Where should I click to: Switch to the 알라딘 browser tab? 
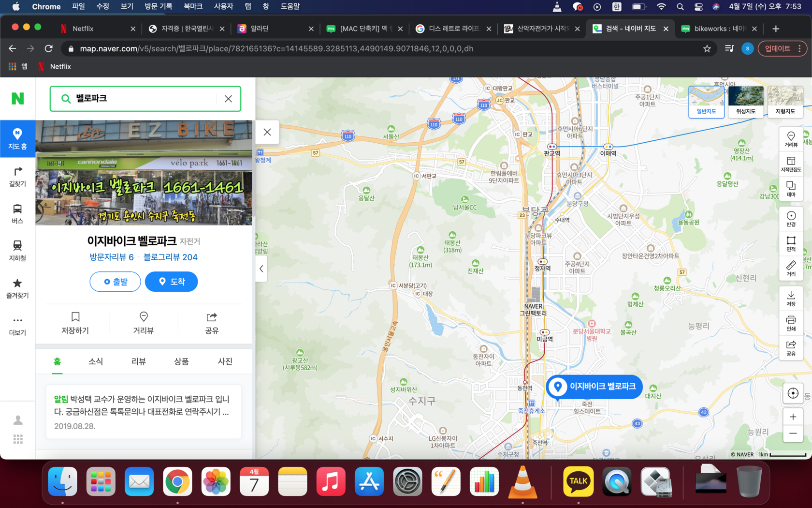[275, 29]
